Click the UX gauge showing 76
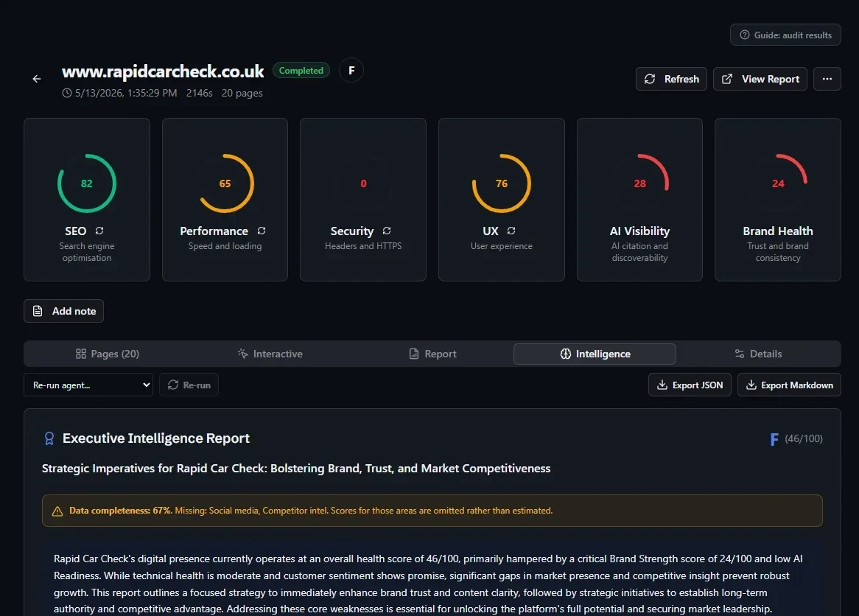 501,183
